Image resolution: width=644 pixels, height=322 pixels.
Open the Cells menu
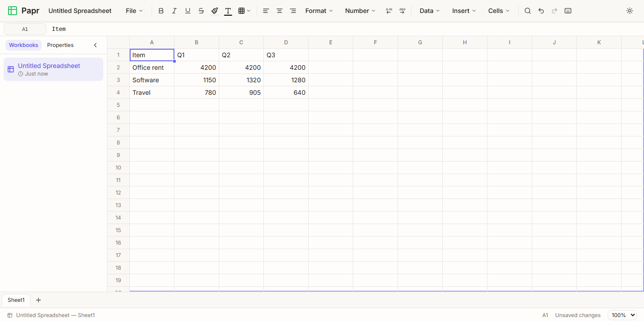pyautogui.click(x=499, y=11)
